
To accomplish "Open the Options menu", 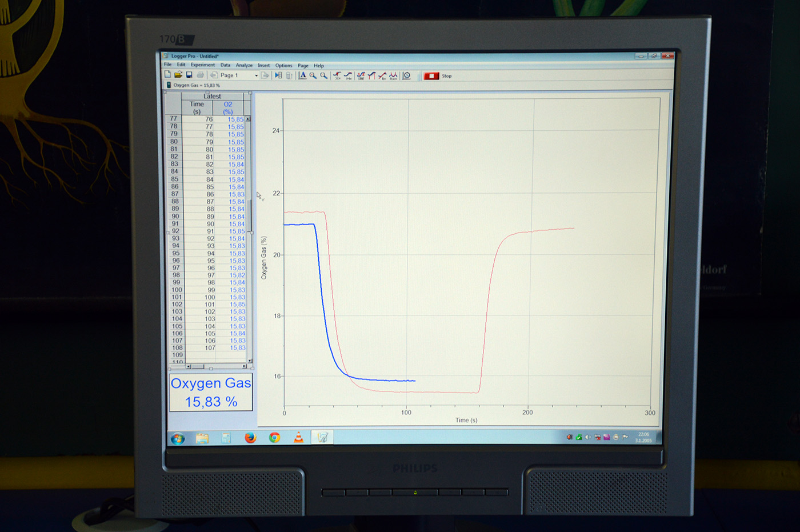I will point(283,65).
